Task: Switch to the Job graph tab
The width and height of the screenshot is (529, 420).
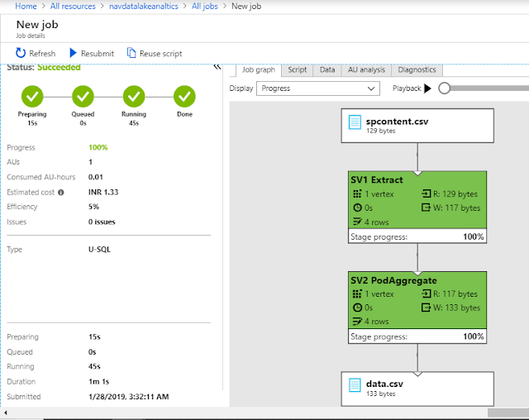Action: pos(259,69)
